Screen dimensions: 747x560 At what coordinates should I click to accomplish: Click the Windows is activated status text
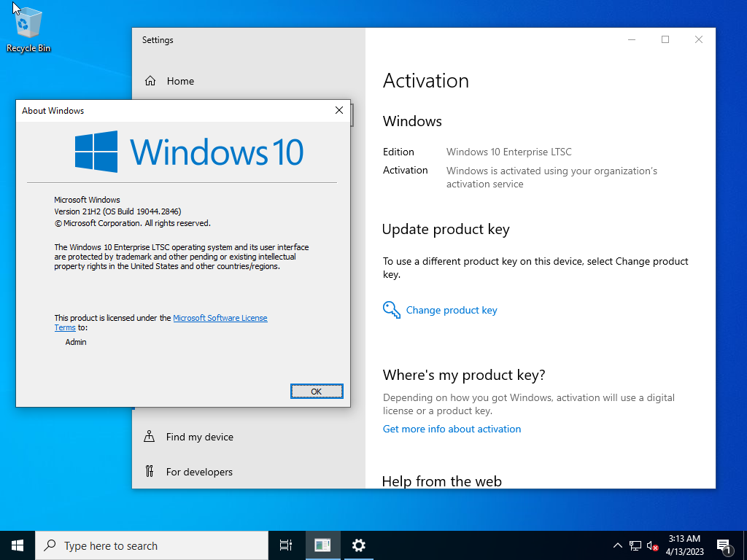[551, 177]
